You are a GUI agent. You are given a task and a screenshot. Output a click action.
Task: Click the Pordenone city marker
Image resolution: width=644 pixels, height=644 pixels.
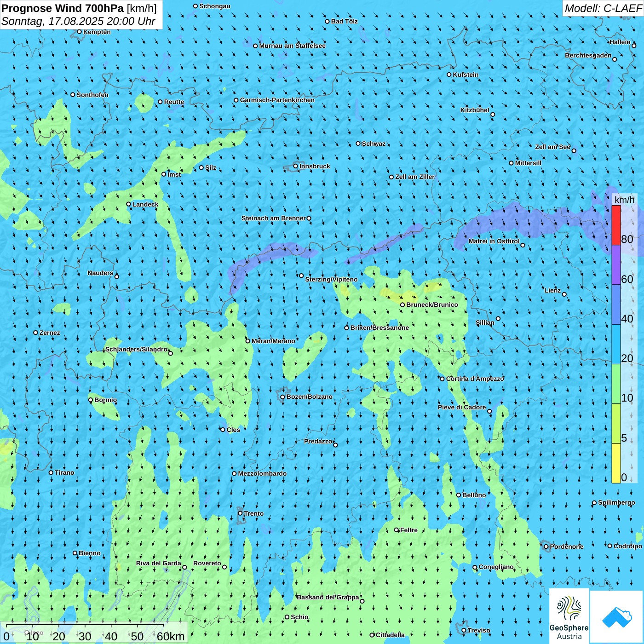(546, 546)
